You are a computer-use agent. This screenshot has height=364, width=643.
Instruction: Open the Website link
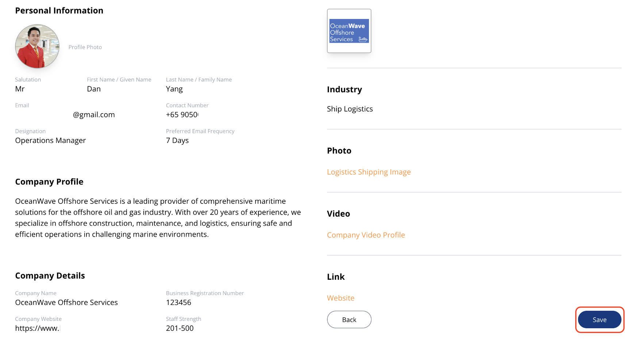coord(341,298)
